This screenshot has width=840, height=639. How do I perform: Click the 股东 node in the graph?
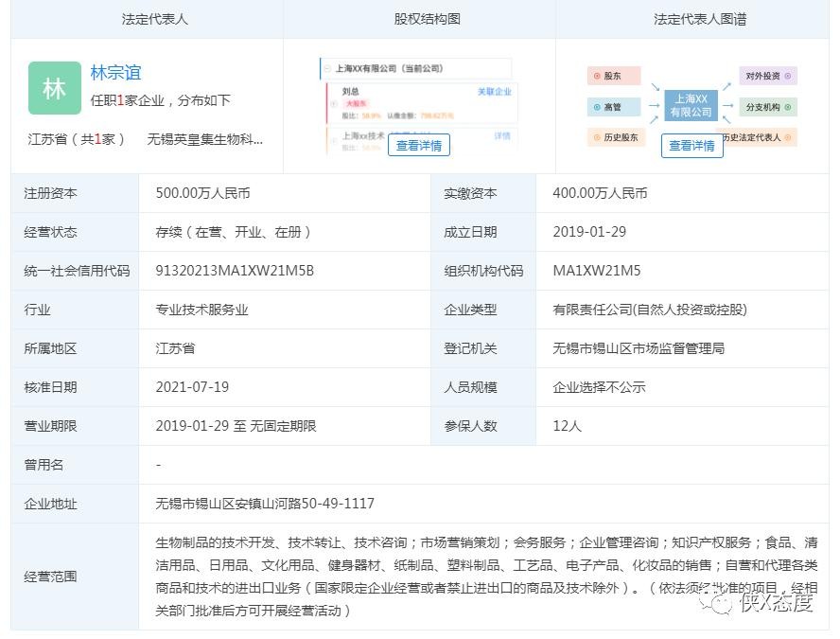[x=613, y=77]
